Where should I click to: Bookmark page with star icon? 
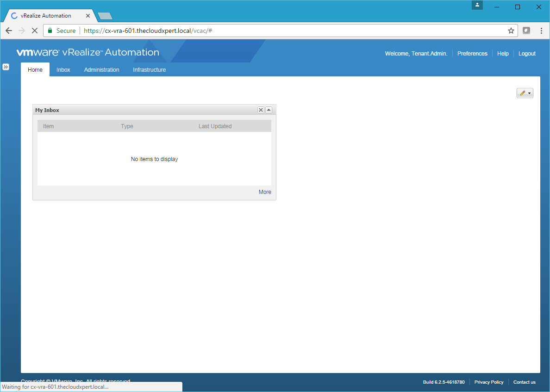pos(511,31)
